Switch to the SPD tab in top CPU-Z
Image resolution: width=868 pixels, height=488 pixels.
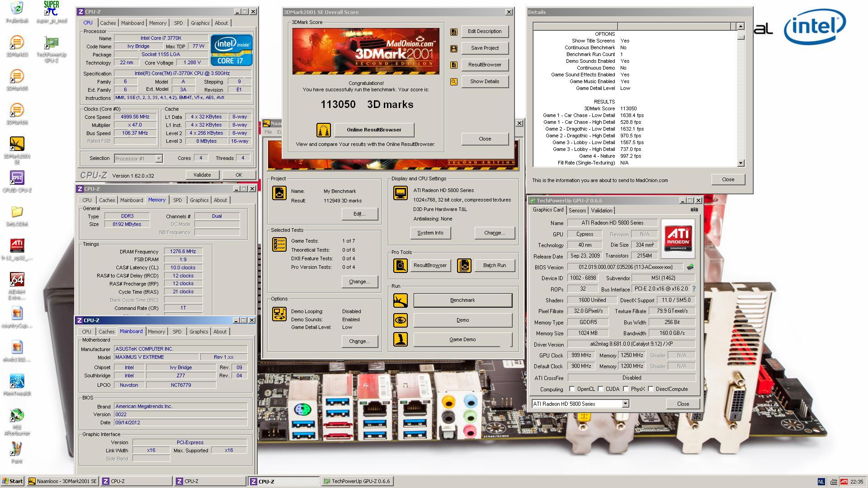179,23
